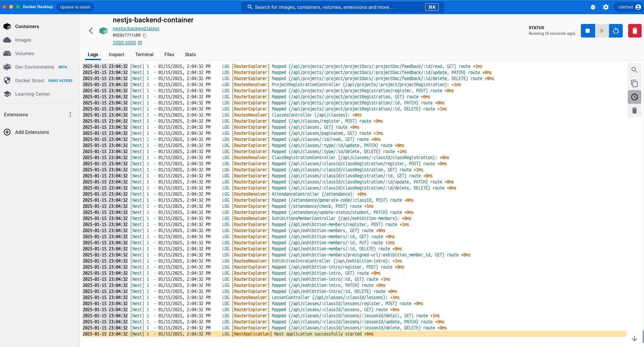
Task: Click the Volumes drive icon
Action: (x=7, y=53)
